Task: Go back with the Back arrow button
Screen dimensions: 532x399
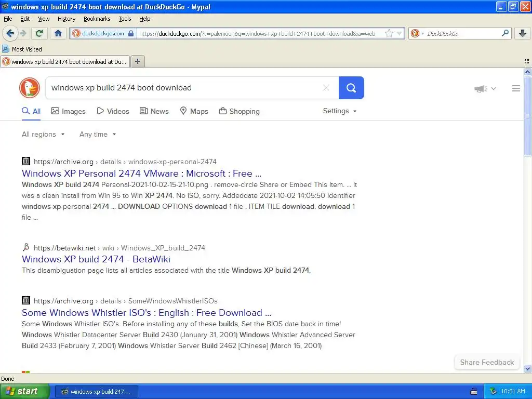Action: click(10, 33)
